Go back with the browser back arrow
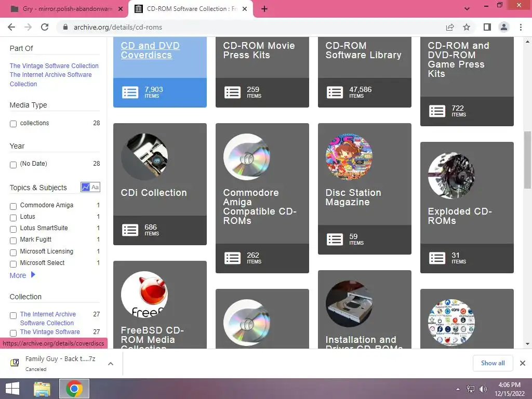The width and height of the screenshot is (532, 399). click(11, 27)
